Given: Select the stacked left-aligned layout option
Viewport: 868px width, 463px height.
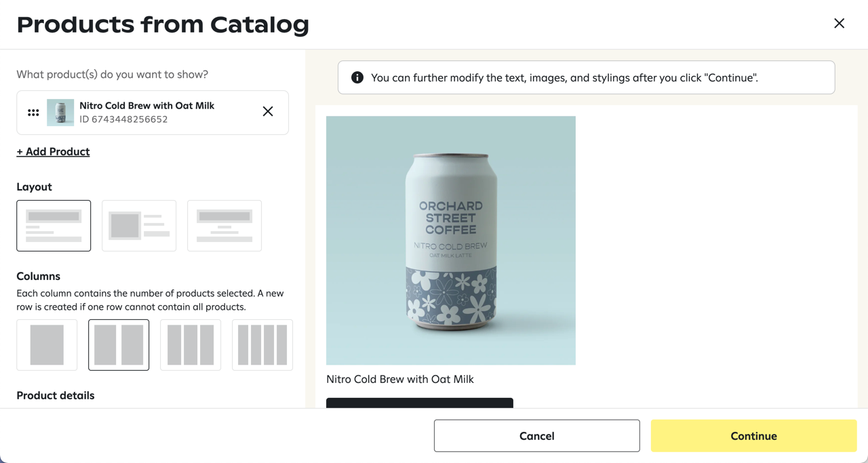Looking at the screenshot, I should 54,226.
